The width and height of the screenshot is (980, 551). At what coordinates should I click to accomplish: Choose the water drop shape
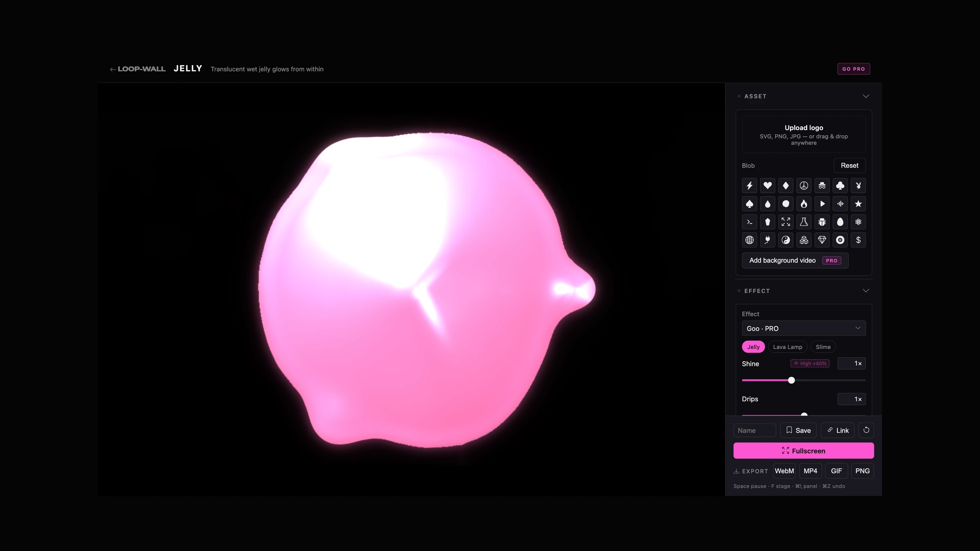click(x=768, y=204)
